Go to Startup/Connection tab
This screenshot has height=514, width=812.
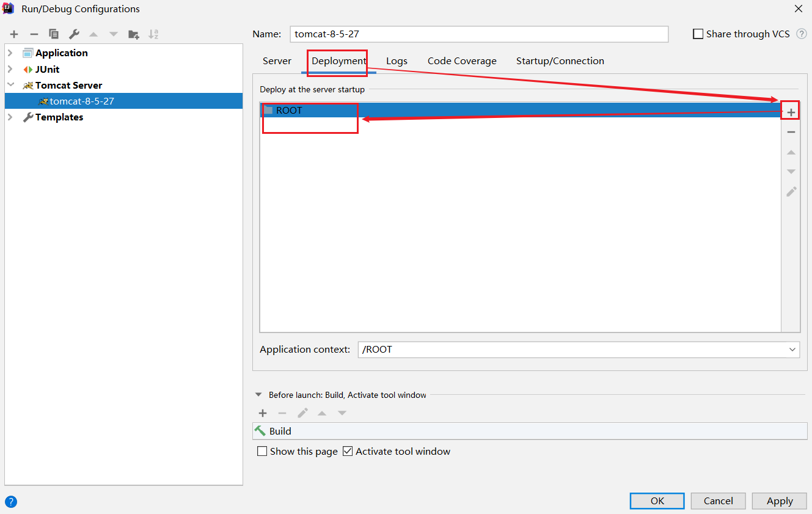tap(560, 61)
